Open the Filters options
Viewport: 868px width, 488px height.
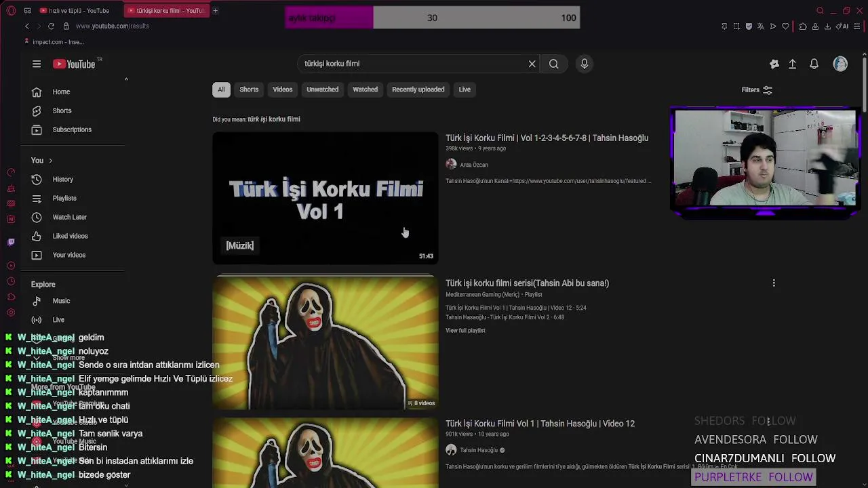click(757, 89)
